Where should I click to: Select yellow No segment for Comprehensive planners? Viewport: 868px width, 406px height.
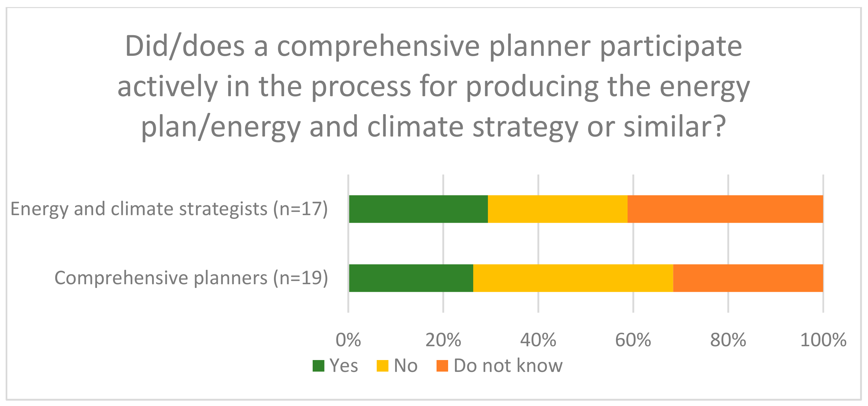pyautogui.click(x=573, y=278)
